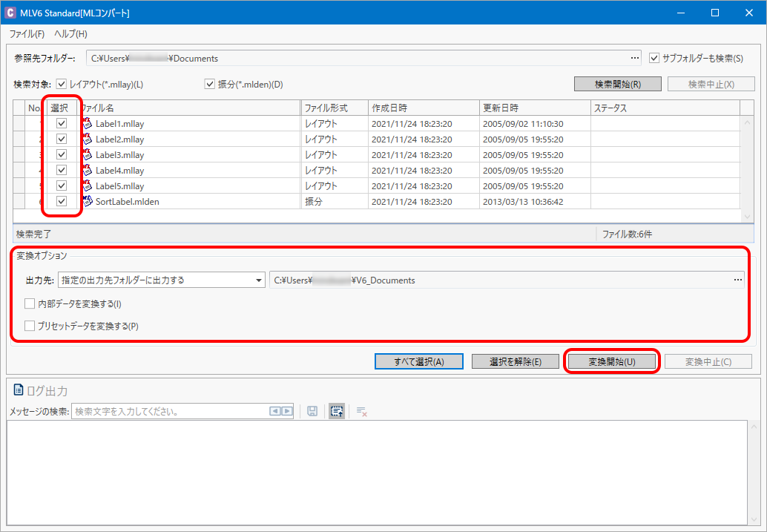
Task: Clear the log with the delete-lines icon
Action: [x=361, y=411]
